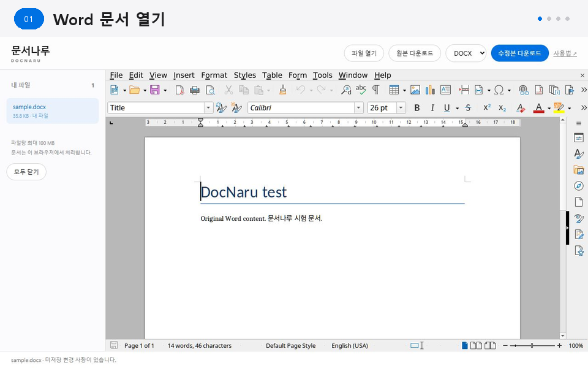Viewport: 588px width, 368px height.
Task: Click the Insert Image icon
Action: click(x=415, y=90)
